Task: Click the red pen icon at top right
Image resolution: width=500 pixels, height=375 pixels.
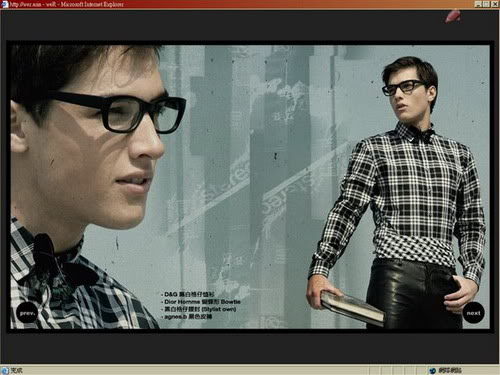Action: pyautogui.click(x=453, y=16)
